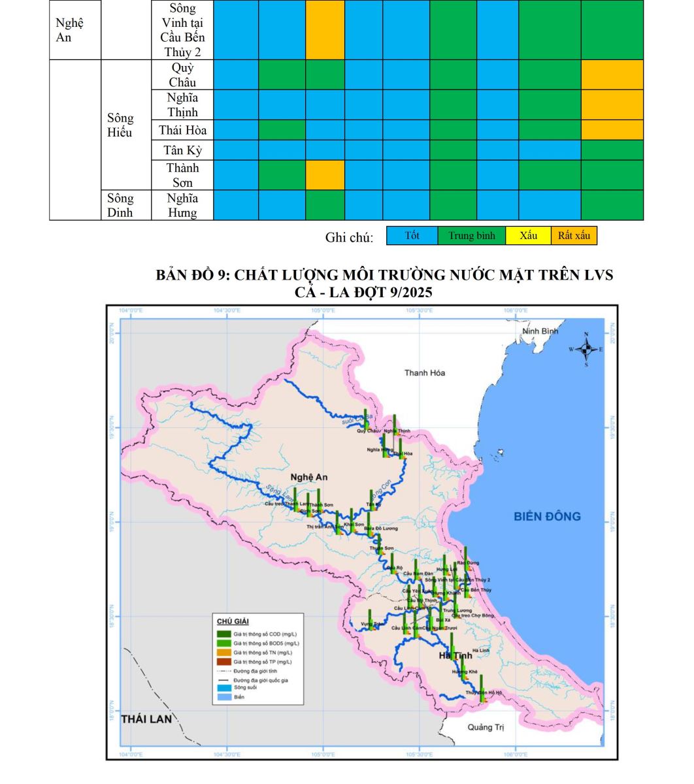
Task: Click the orange "Rất xấu" legend box
Action: 574,236
